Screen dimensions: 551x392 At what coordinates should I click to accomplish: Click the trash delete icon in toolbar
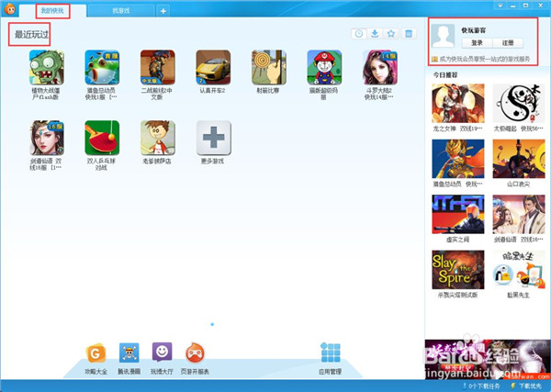[409, 34]
